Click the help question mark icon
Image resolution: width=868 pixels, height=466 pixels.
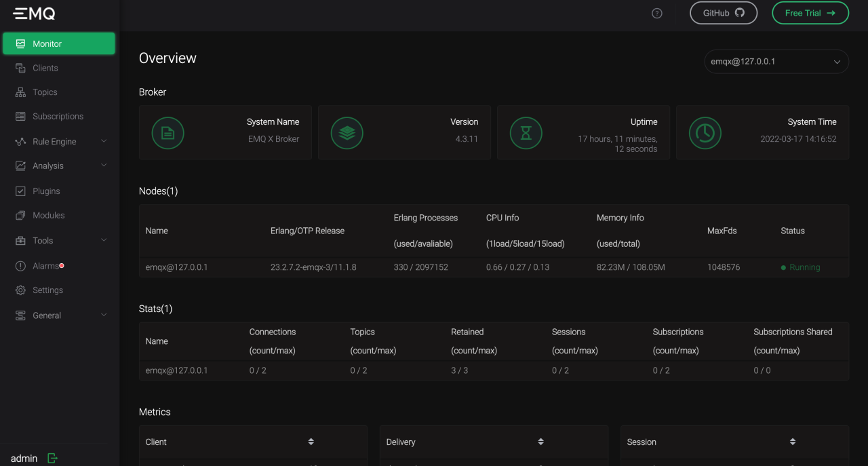pos(656,13)
